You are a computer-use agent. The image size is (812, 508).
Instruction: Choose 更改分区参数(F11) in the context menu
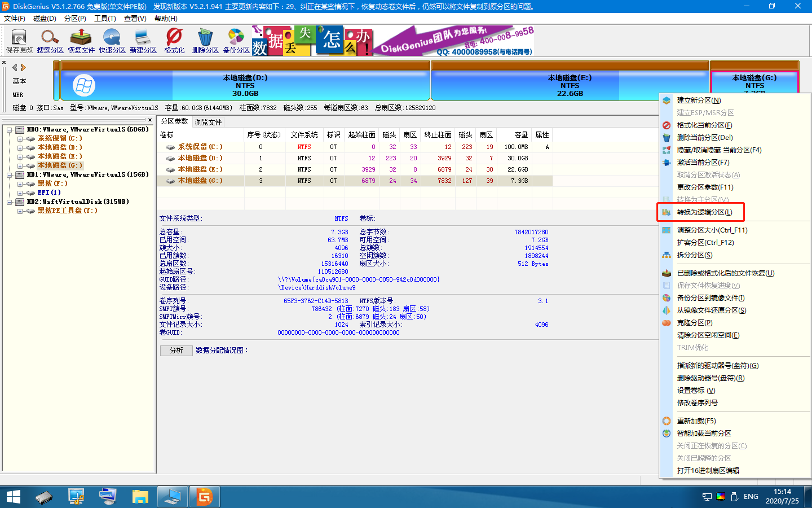pos(735,187)
